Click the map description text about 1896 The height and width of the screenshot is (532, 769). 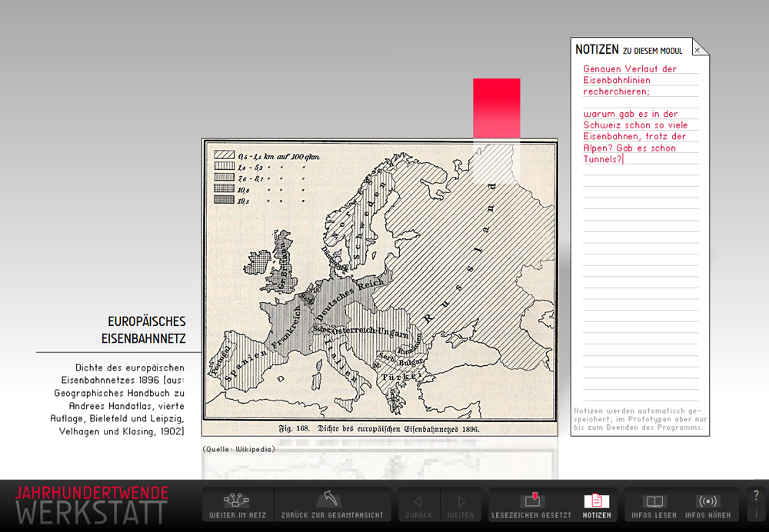pyautogui.click(x=118, y=399)
